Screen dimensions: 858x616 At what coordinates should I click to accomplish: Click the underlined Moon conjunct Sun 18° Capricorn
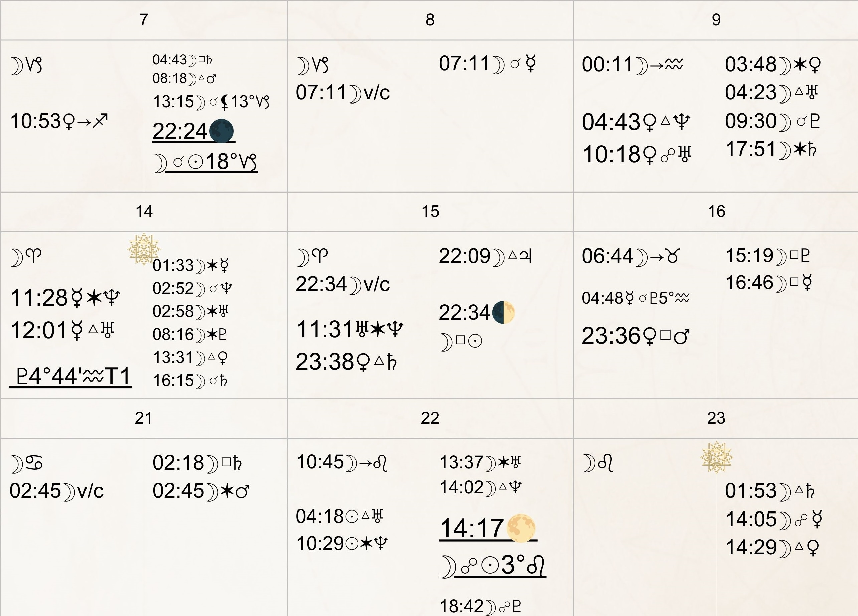[x=206, y=162]
